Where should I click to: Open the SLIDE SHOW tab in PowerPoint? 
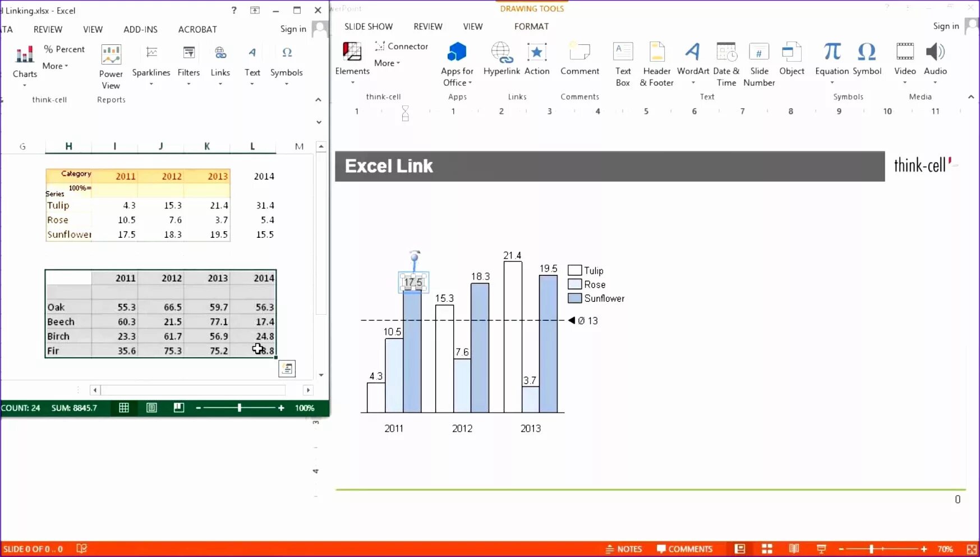[x=369, y=26]
